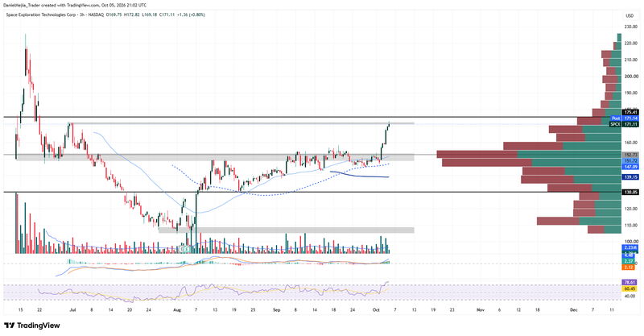Click the longest volume profile bar near 152.73
The height and width of the screenshot is (336, 644).
[529, 155]
